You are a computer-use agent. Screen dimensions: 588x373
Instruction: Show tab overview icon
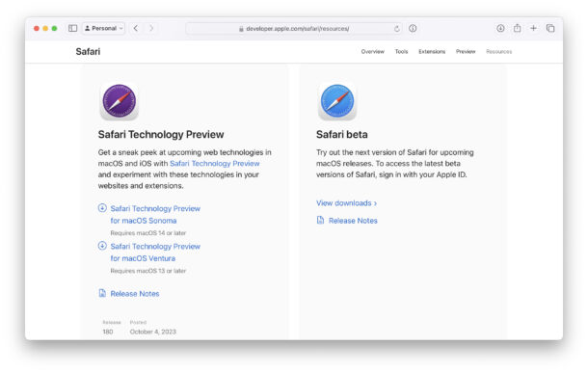(x=550, y=28)
